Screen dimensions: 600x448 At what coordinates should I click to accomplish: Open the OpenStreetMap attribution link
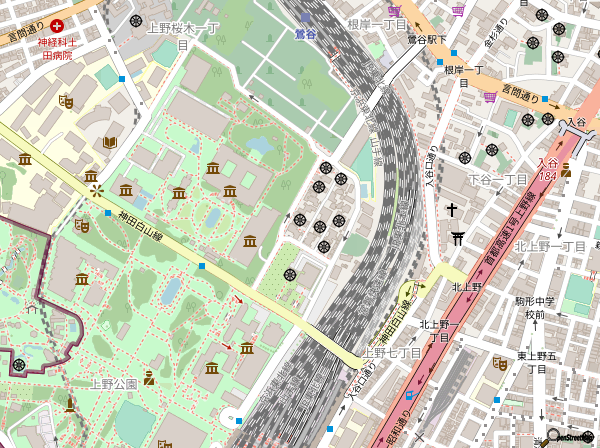(574, 437)
